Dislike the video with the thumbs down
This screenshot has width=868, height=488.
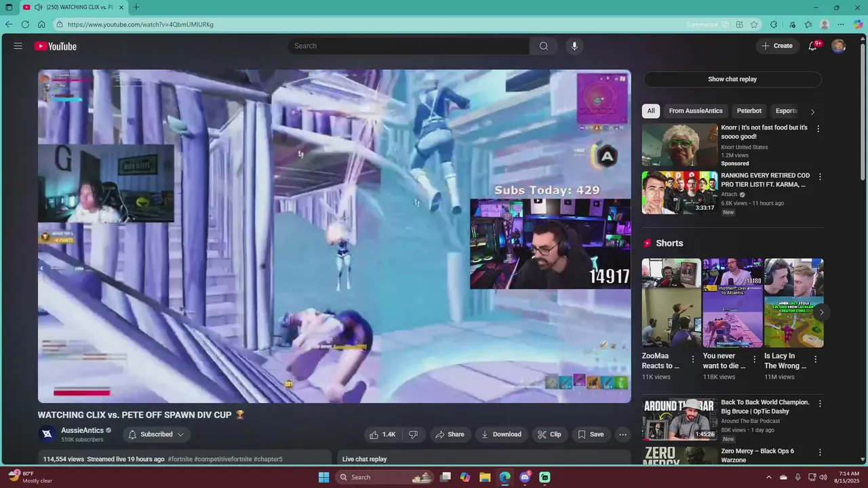[413, 434]
